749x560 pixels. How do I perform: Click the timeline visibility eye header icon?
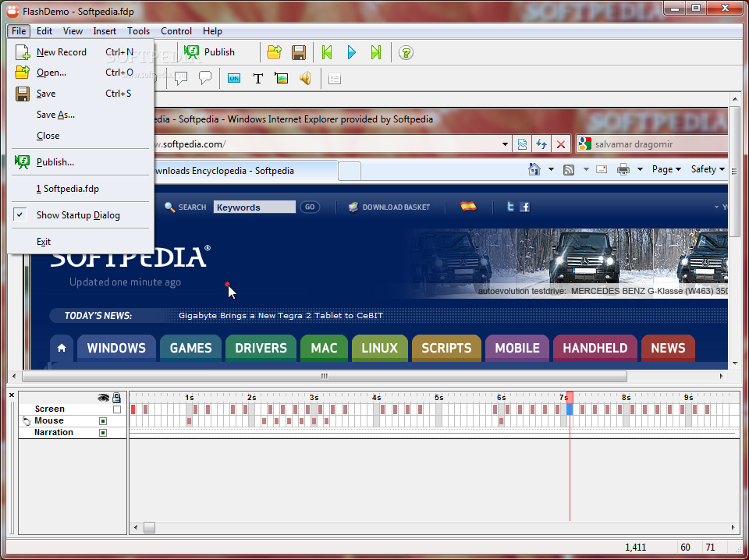coord(103,397)
